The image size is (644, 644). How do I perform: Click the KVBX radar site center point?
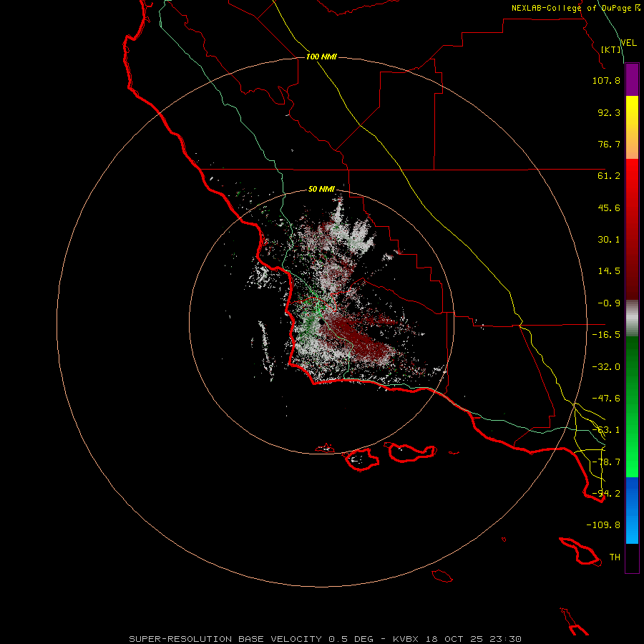[x=322, y=322]
